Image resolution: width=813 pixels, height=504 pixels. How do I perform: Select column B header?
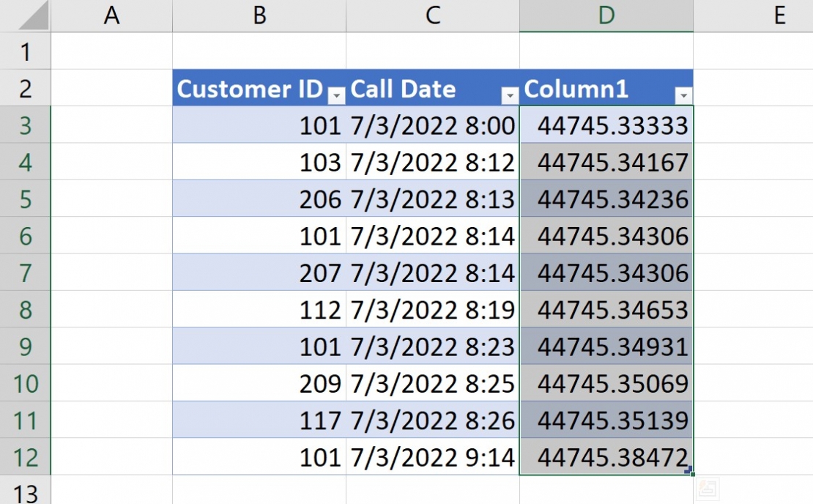tap(259, 16)
